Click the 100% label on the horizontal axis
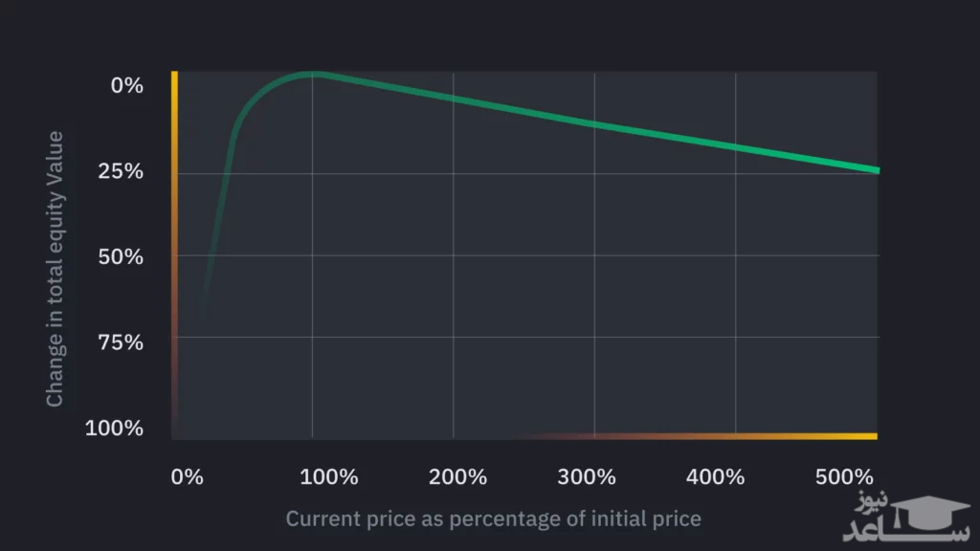This screenshot has height=551, width=980. pos(328,476)
